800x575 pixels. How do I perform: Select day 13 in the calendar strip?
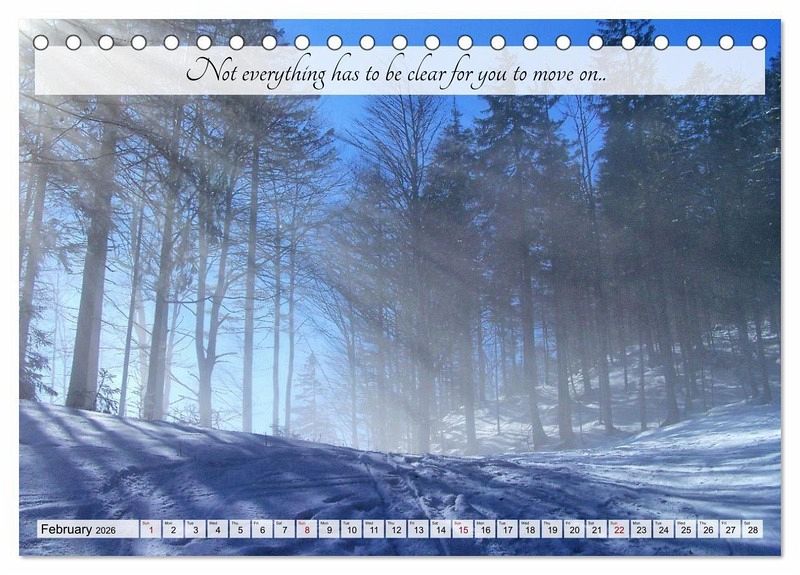(x=418, y=529)
